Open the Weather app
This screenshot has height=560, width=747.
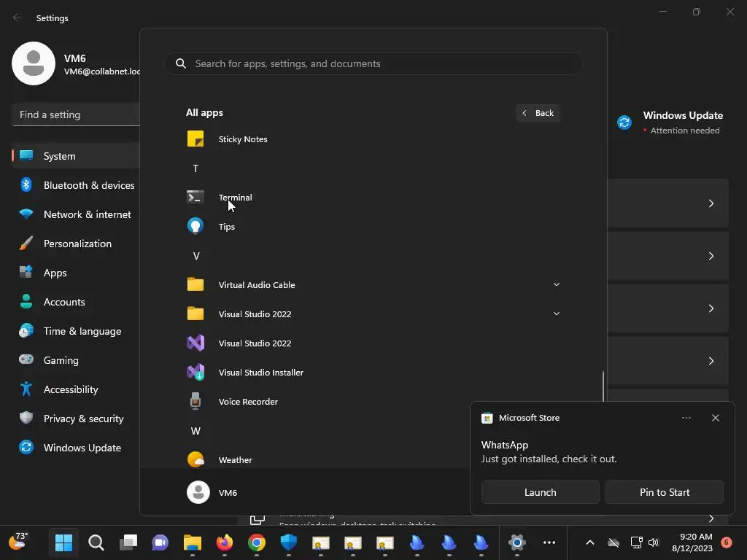pyautogui.click(x=328, y=460)
